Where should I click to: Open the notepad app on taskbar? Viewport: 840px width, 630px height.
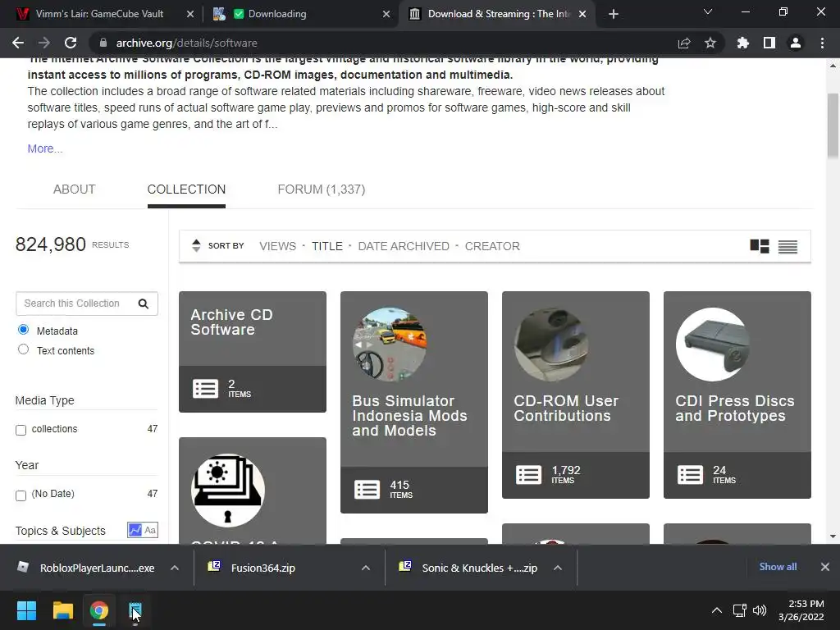[135, 610]
